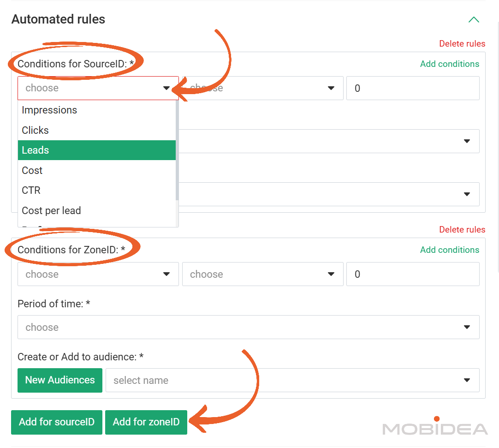Choose CTR in the dropdown list

click(x=97, y=191)
